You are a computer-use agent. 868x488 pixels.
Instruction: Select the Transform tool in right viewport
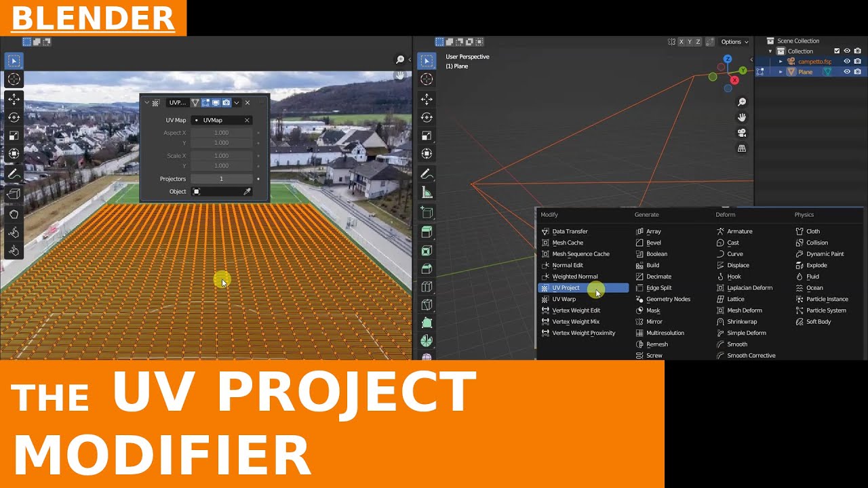[x=427, y=154]
